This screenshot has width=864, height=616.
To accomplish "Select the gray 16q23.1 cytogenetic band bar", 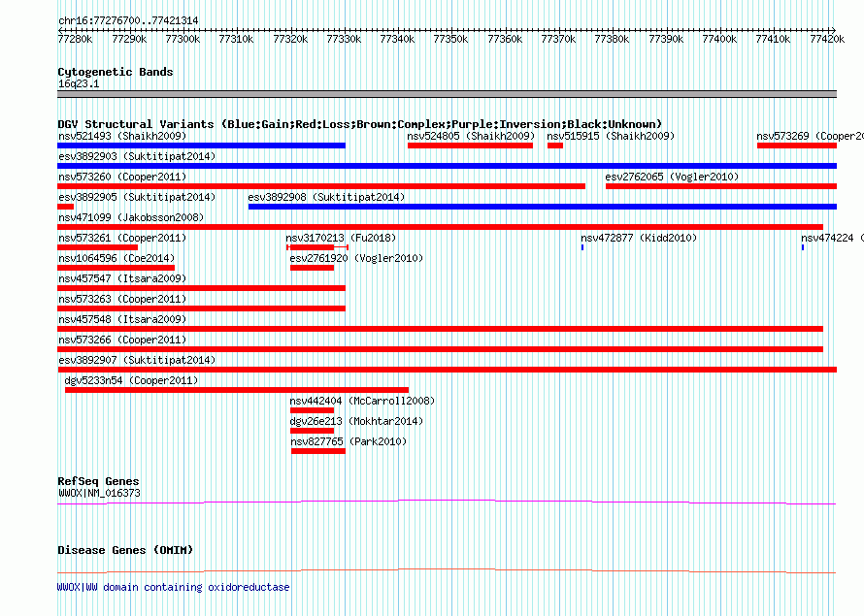I will [x=447, y=94].
